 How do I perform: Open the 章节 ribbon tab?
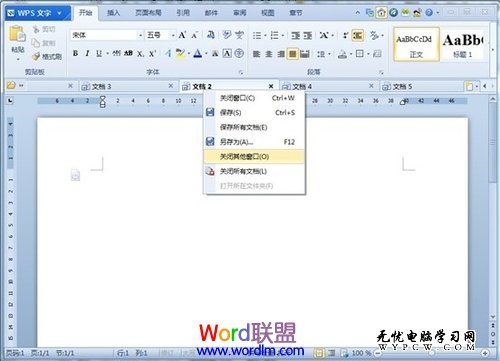[x=296, y=13]
